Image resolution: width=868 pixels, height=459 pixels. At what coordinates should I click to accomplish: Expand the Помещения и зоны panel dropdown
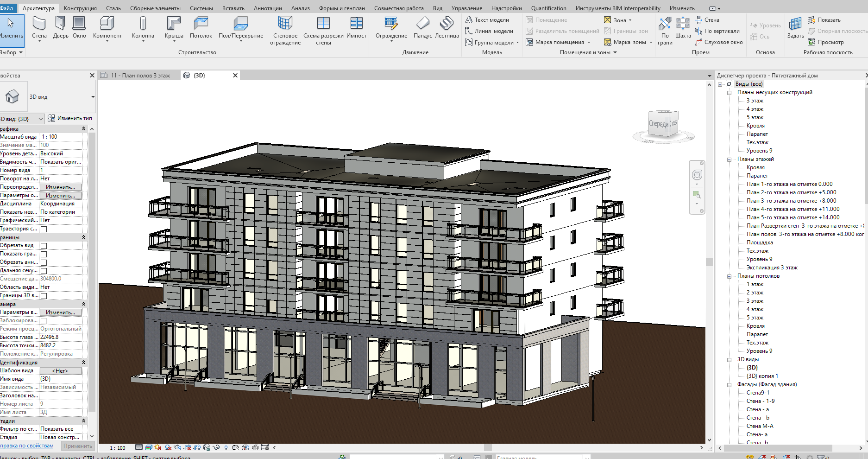[615, 52]
